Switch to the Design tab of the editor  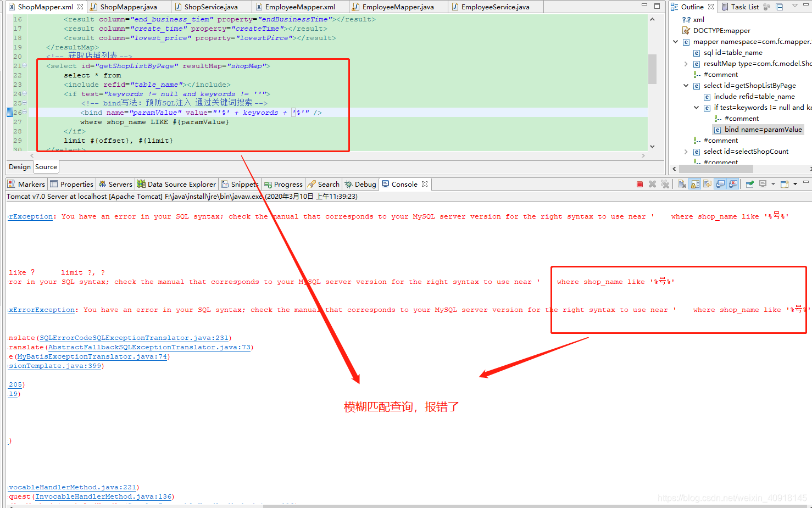pyautogui.click(x=19, y=166)
